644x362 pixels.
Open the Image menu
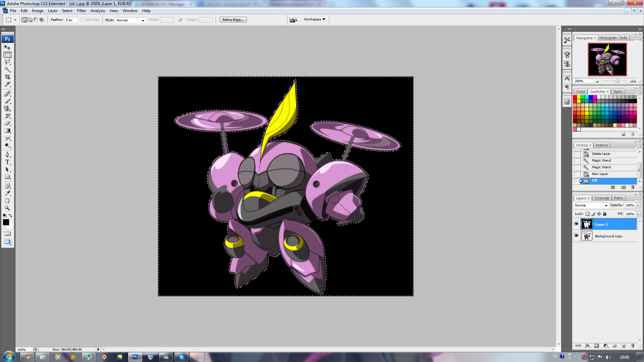(x=38, y=11)
